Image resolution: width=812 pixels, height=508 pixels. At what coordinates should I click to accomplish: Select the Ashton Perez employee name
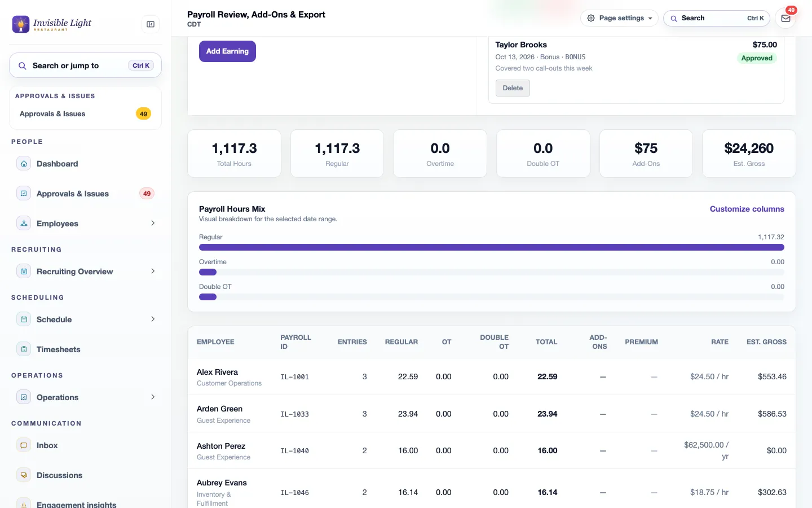221,446
